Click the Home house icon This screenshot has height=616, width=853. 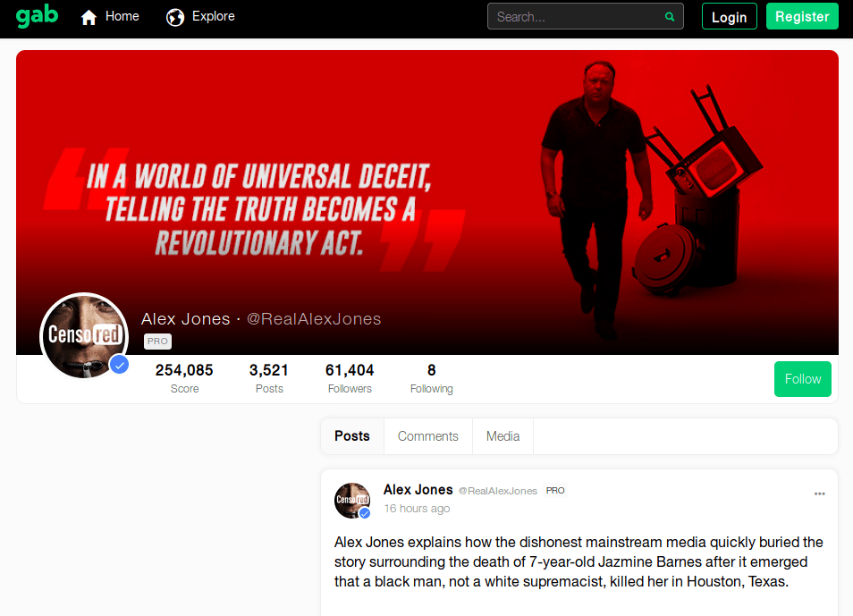[89, 17]
